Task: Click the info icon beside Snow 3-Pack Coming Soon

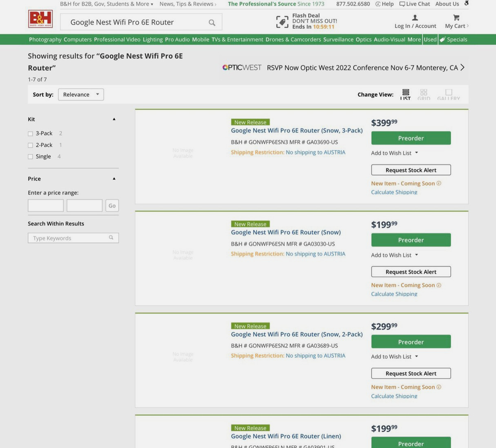Action: point(439,183)
